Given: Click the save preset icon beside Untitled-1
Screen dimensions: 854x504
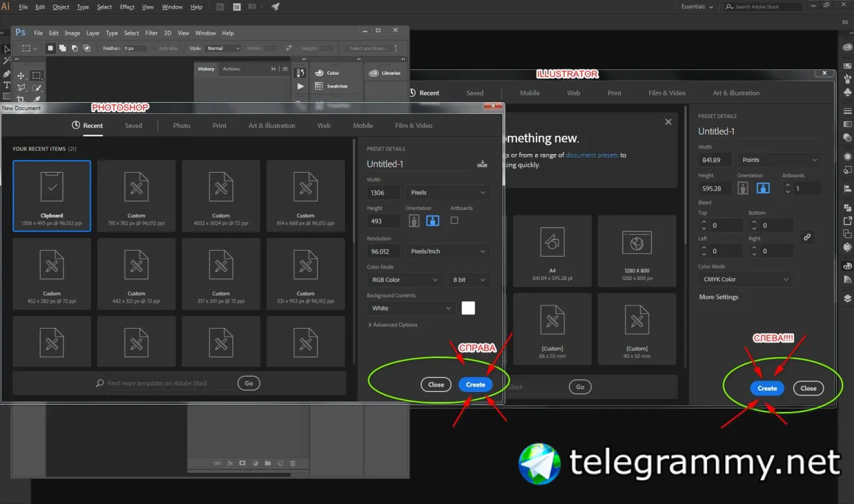Looking at the screenshot, I should [x=482, y=163].
